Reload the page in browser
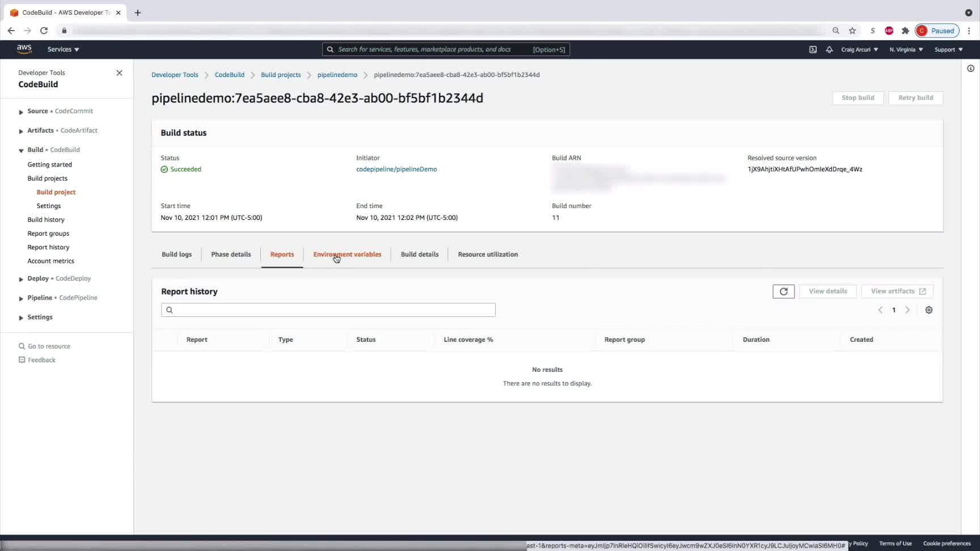This screenshot has height=551, width=980. (44, 31)
